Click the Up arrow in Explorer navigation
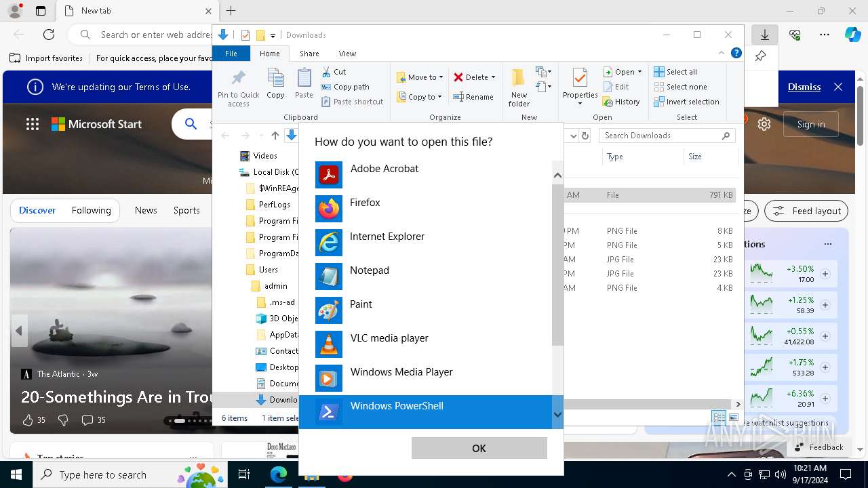This screenshot has width=868, height=488. (275, 136)
